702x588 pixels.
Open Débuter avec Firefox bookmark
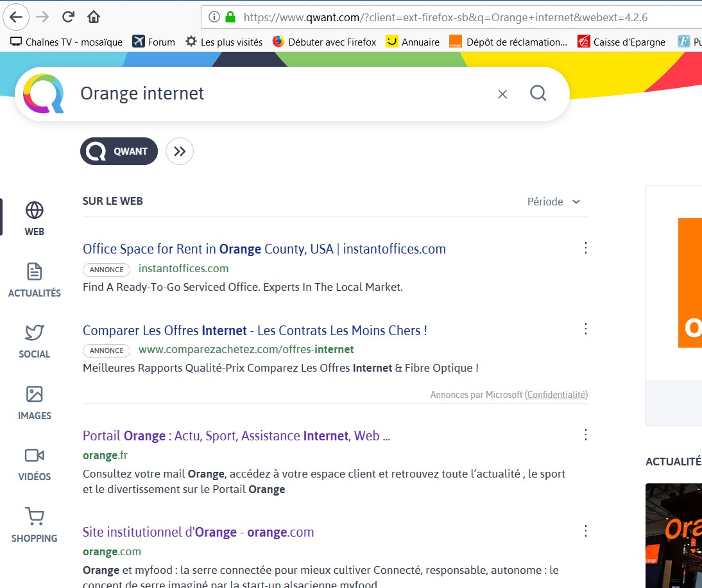pyautogui.click(x=325, y=42)
